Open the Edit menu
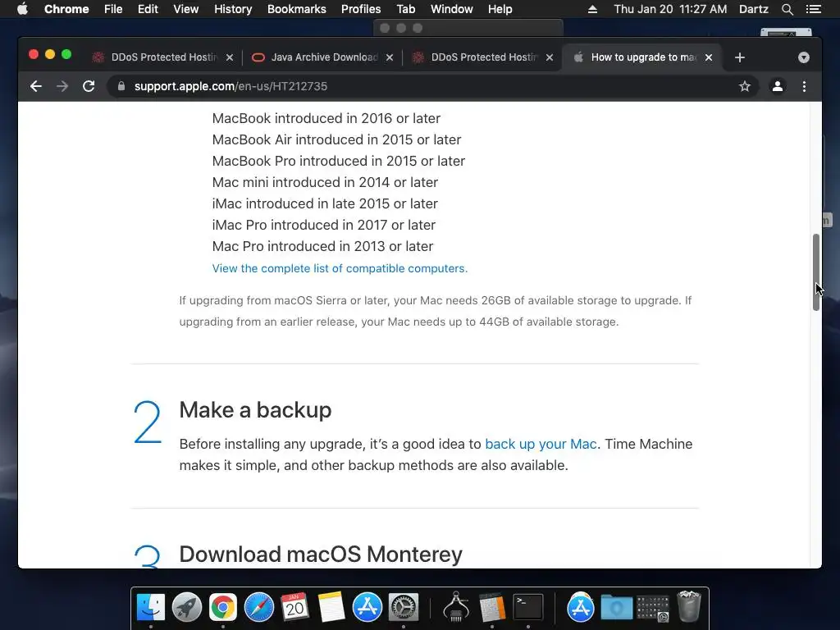 (148, 9)
